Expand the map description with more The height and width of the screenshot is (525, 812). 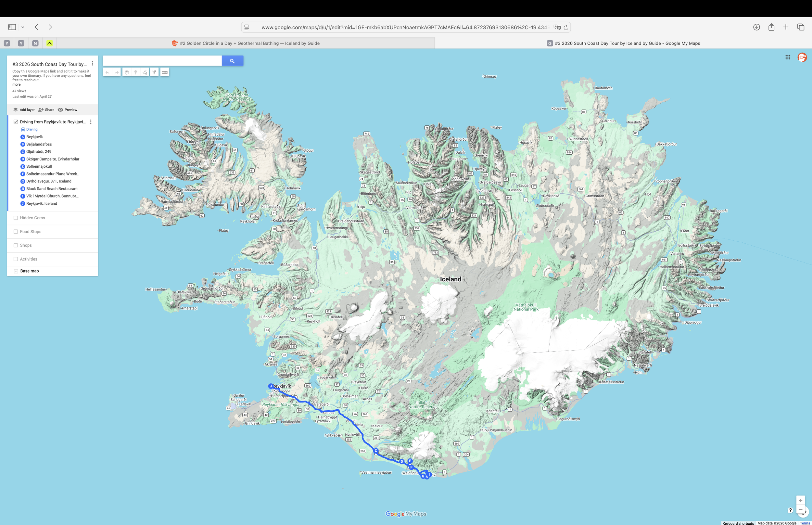pos(16,84)
